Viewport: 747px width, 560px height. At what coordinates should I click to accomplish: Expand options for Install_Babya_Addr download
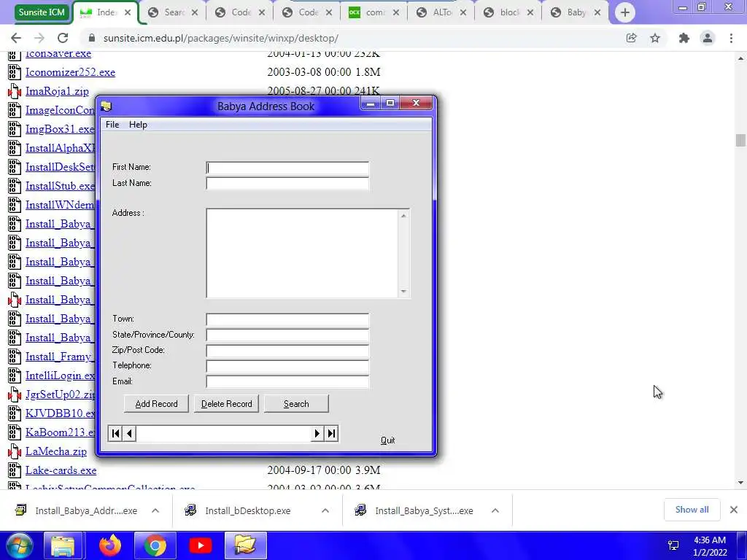coord(155,510)
